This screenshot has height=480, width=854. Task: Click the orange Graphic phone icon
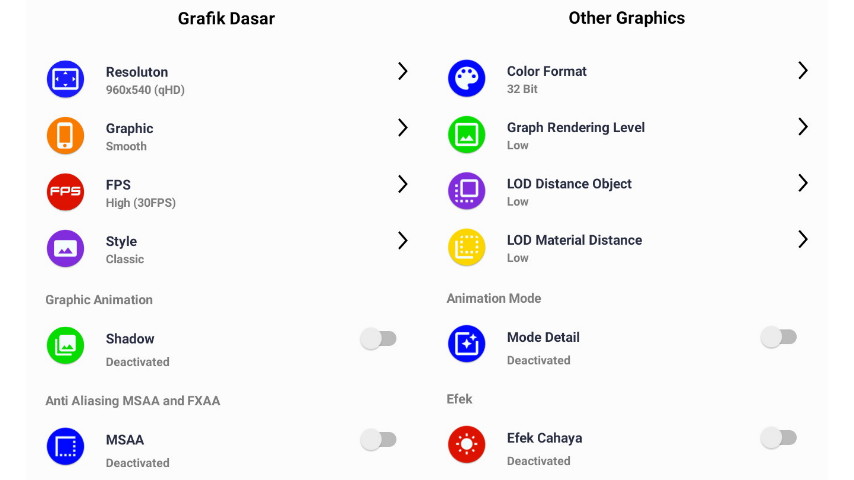65,136
